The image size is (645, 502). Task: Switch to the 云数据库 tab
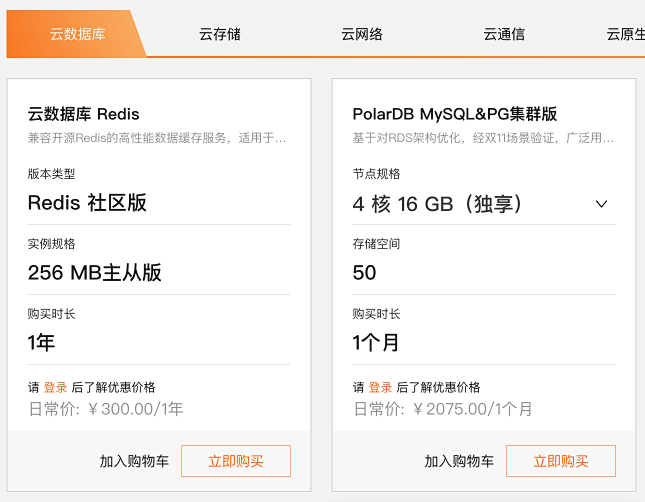click(x=77, y=34)
